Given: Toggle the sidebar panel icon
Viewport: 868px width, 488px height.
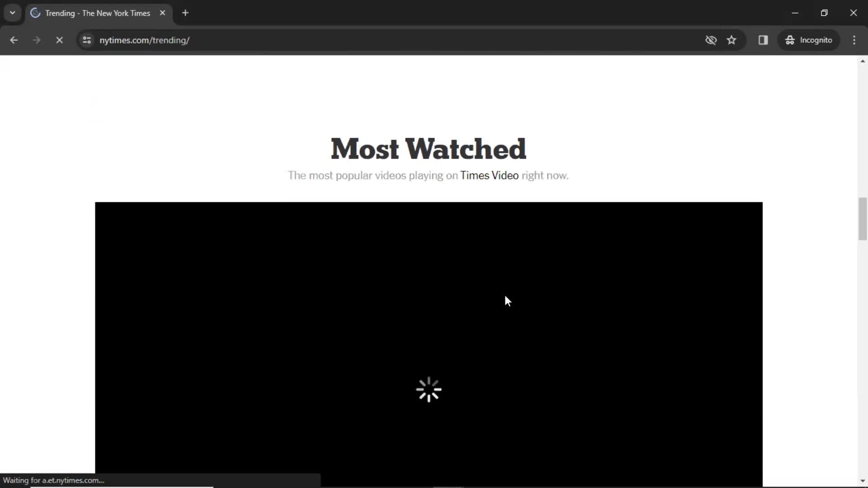Looking at the screenshot, I should [763, 40].
